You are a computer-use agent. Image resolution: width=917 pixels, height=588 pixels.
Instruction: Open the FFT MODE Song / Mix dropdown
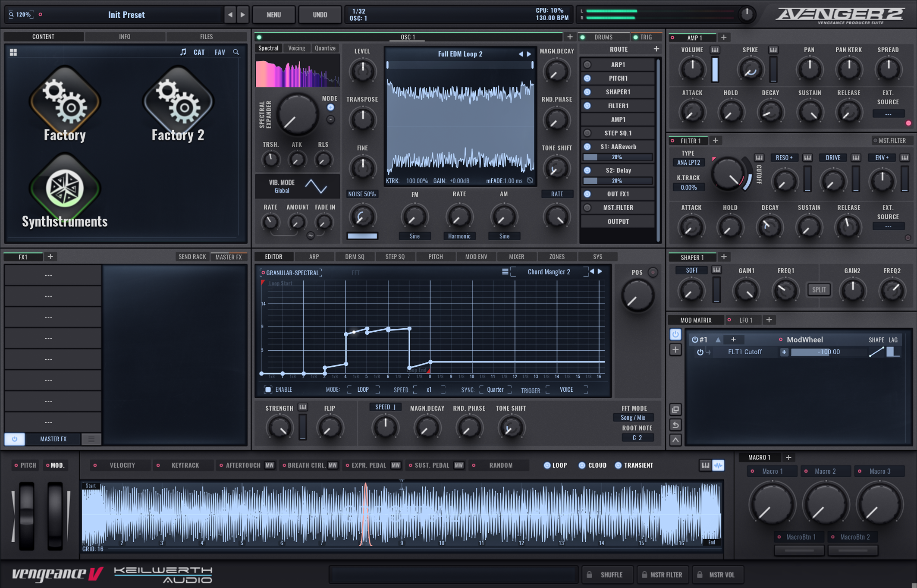(633, 418)
